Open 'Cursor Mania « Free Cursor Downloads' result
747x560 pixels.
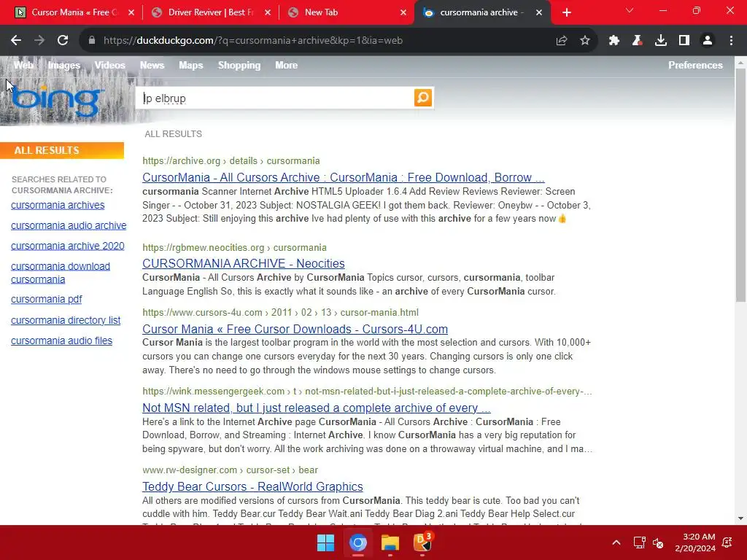[295, 329]
